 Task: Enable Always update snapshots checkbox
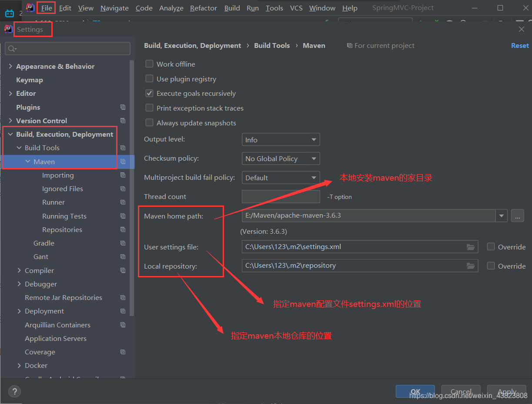[149, 123]
